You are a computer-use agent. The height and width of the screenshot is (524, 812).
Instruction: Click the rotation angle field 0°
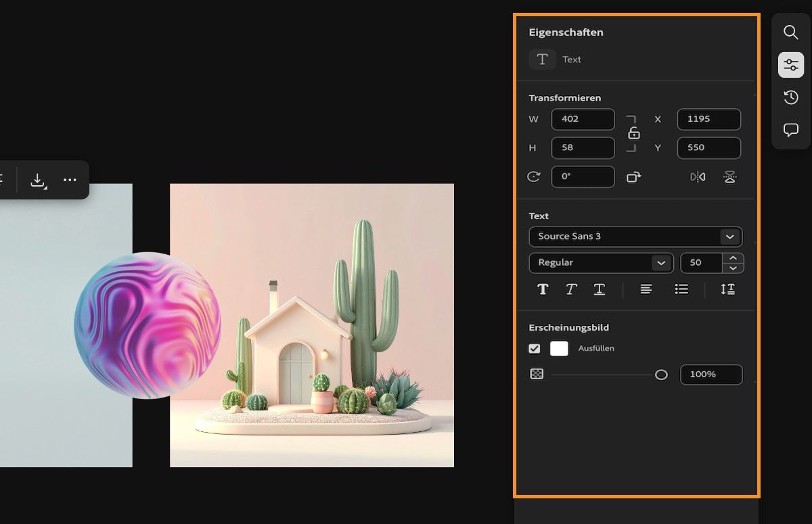tap(583, 176)
